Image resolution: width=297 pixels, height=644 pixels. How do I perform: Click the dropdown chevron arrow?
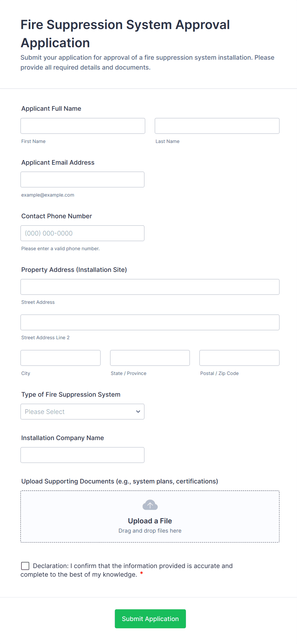coord(138,412)
